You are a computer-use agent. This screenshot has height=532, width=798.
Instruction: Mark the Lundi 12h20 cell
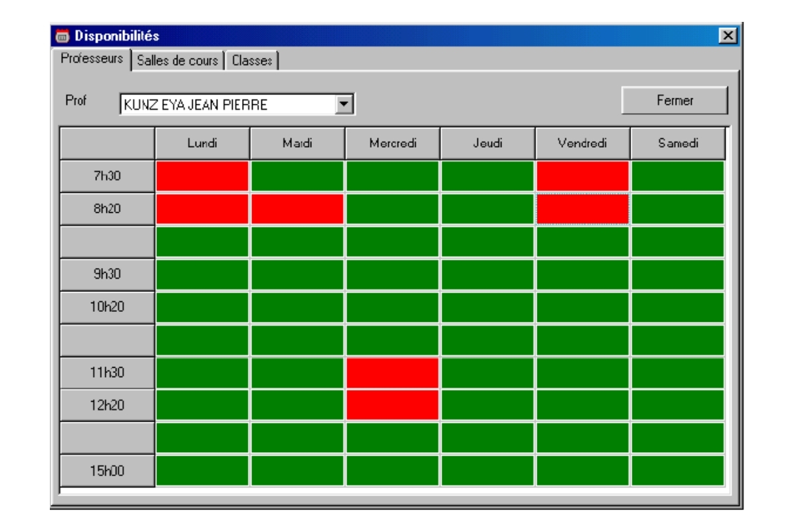202,404
